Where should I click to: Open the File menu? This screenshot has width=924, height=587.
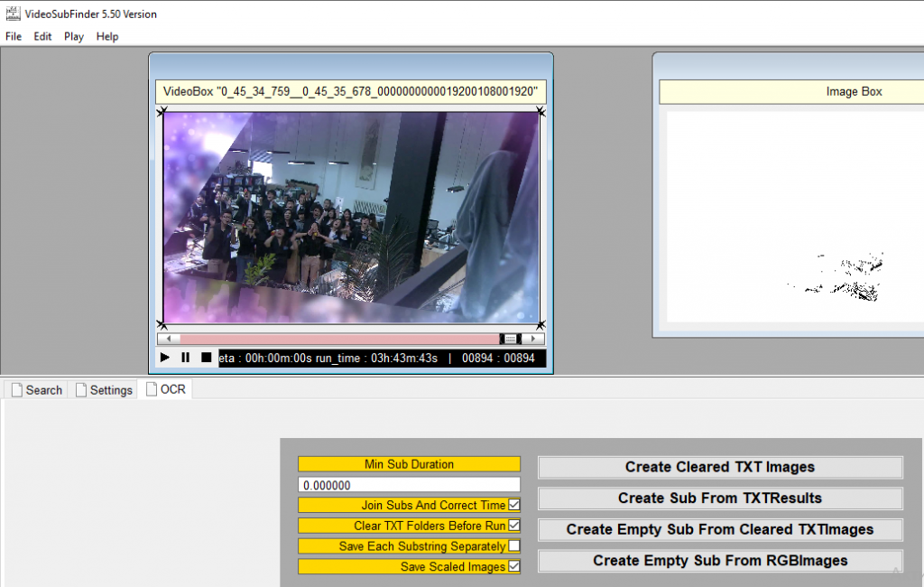point(14,37)
